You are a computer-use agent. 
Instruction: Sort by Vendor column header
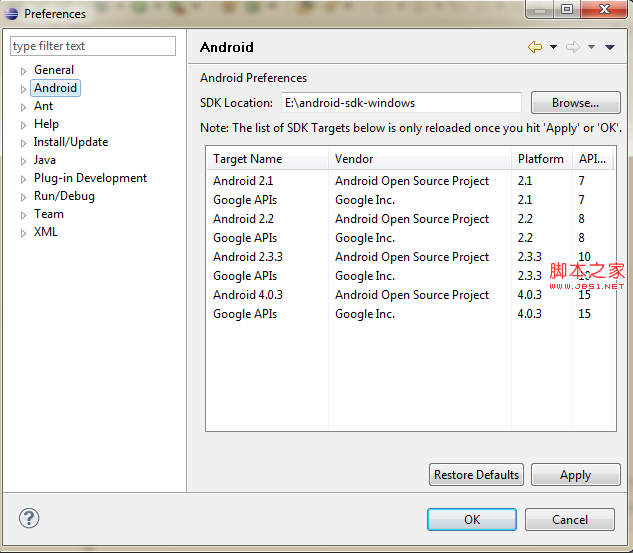pos(420,159)
